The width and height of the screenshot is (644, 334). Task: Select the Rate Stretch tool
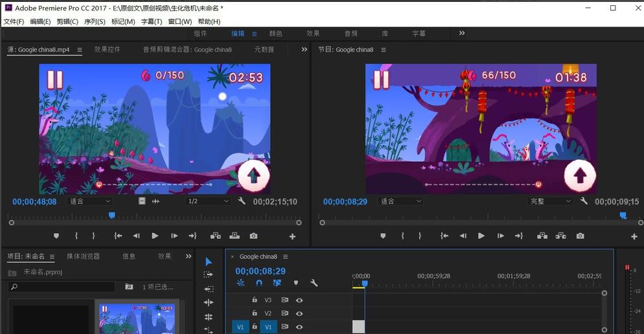(x=209, y=317)
